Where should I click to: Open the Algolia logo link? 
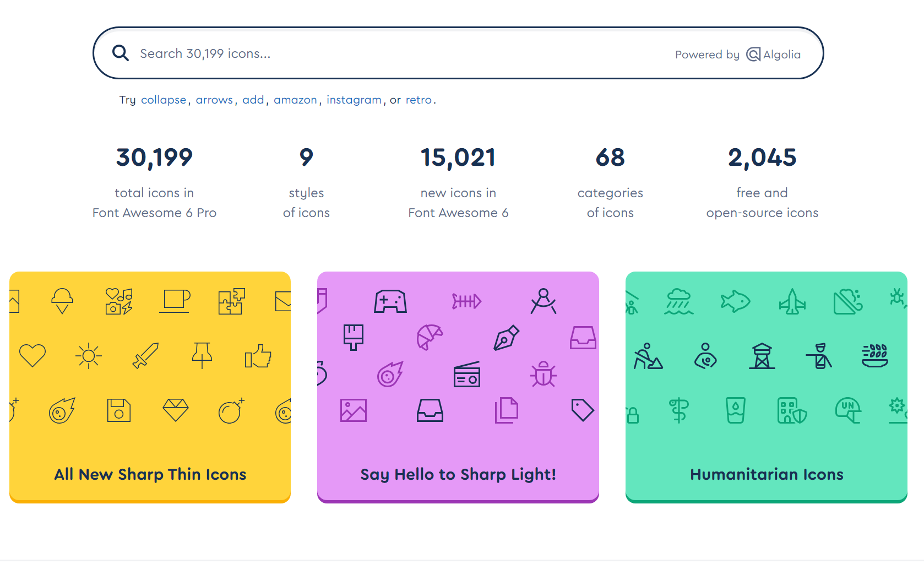coord(773,54)
